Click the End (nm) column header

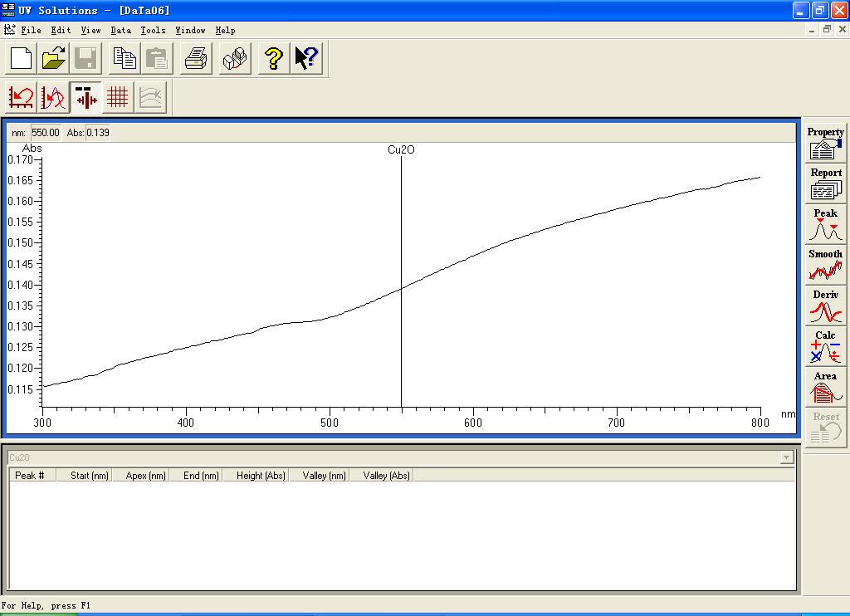click(x=196, y=476)
